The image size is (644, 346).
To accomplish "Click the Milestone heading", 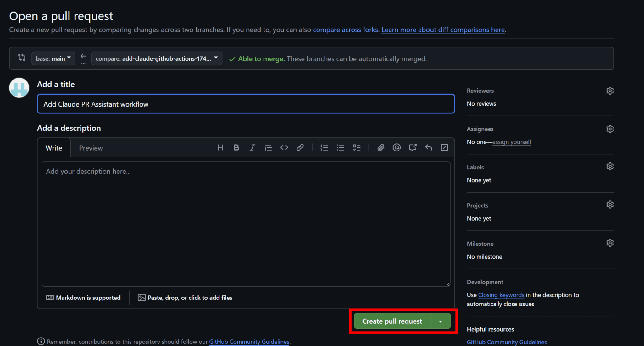I will point(480,244).
